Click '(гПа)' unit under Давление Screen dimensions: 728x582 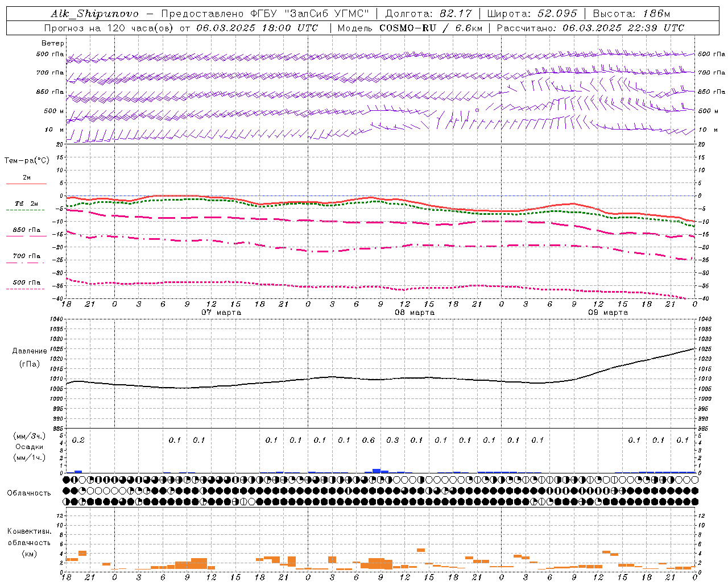tap(29, 364)
